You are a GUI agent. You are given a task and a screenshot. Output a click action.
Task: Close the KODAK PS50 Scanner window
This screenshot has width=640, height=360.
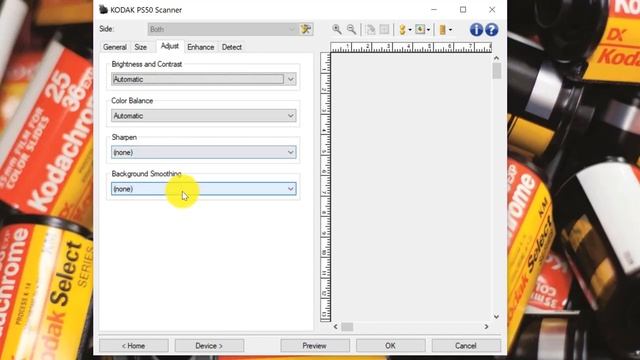(x=492, y=9)
